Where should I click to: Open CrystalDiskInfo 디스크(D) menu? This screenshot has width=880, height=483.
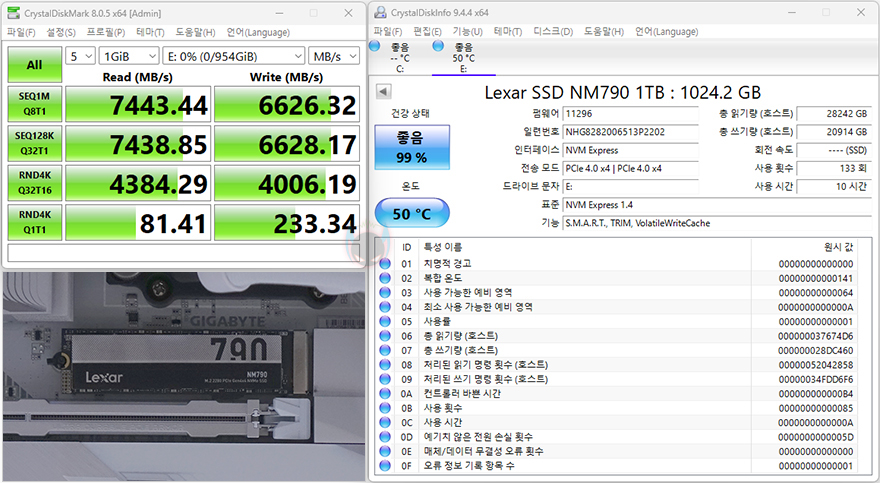(553, 31)
